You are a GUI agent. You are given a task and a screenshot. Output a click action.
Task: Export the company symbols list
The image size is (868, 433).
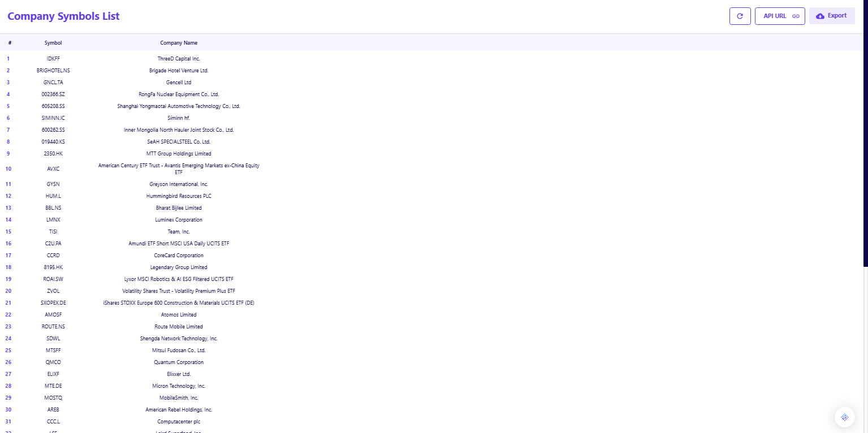(831, 16)
